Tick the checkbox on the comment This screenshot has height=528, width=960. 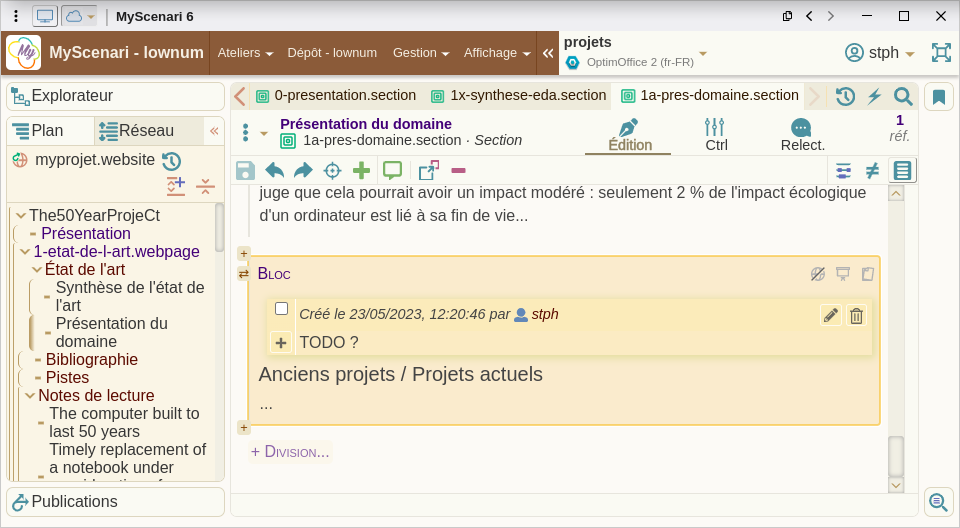point(282,309)
